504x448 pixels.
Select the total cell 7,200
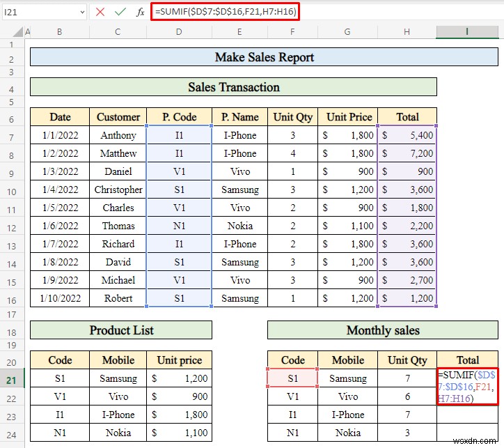407,153
